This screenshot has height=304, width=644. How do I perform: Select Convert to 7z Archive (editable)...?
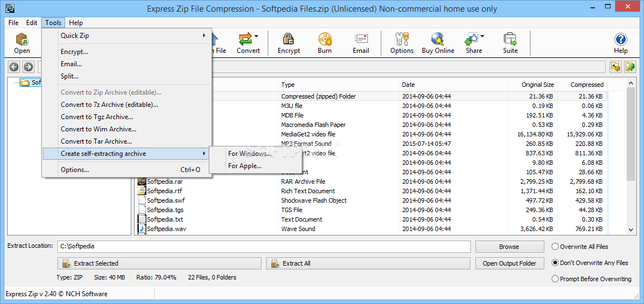coord(127,105)
